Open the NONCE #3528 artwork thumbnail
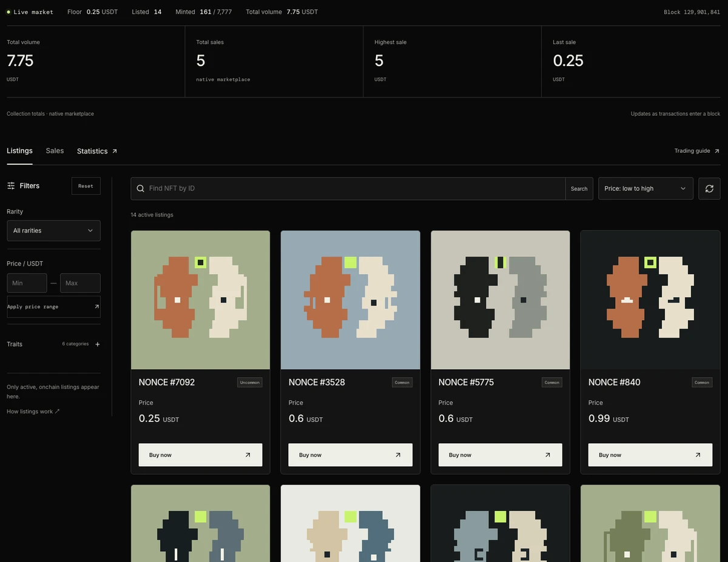Viewport: 728px width, 562px height. click(350, 300)
